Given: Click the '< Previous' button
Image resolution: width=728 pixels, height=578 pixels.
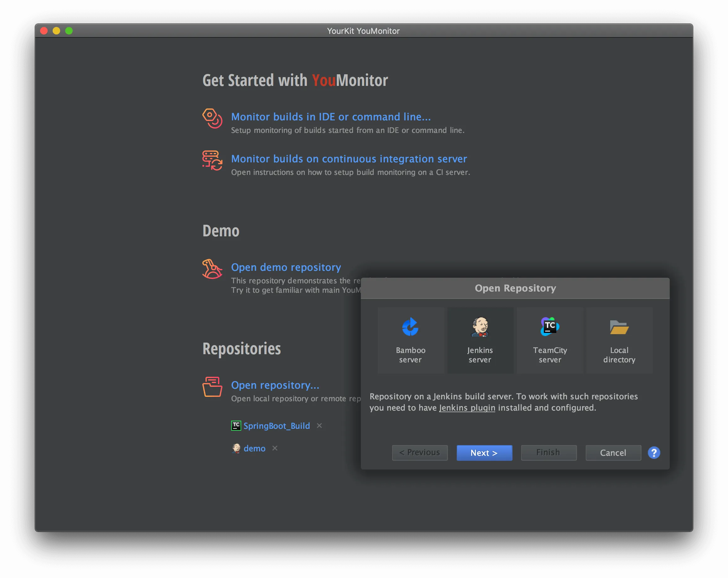Looking at the screenshot, I should (x=420, y=453).
